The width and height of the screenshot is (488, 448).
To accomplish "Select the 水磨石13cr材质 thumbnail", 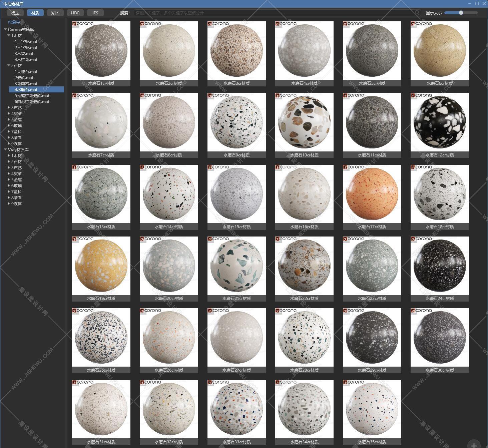I will tap(101, 194).
